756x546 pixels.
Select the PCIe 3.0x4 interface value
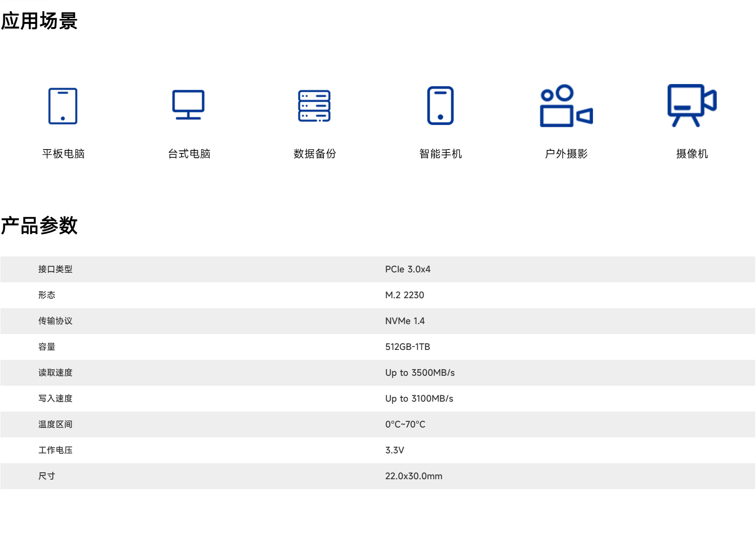tap(408, 269)
